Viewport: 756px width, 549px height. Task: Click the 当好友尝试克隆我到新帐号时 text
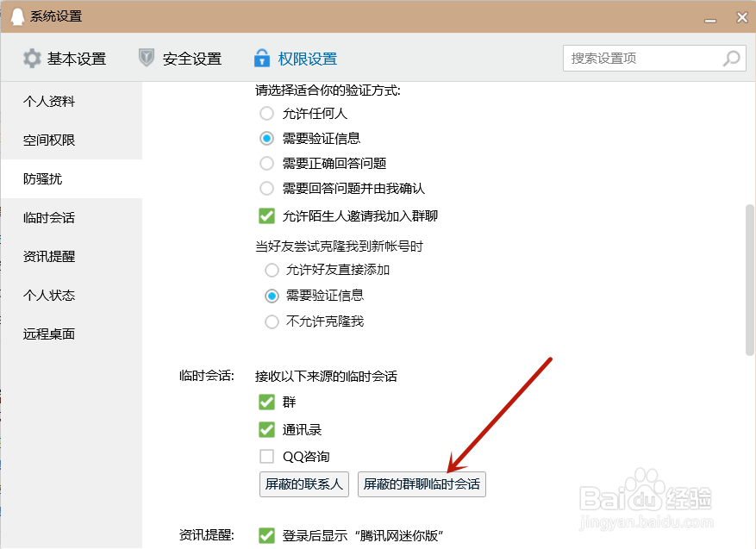339,246
